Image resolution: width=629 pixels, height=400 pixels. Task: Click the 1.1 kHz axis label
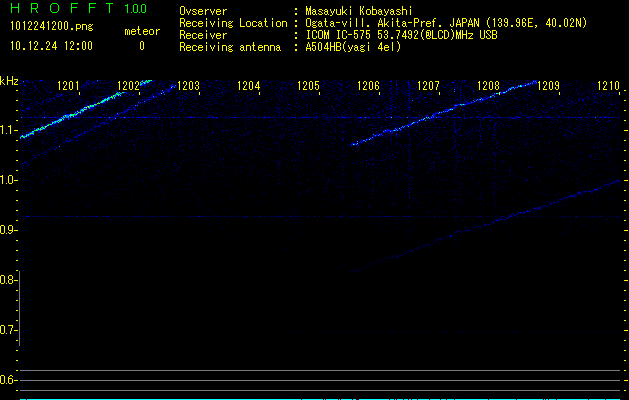coord(8,130)
